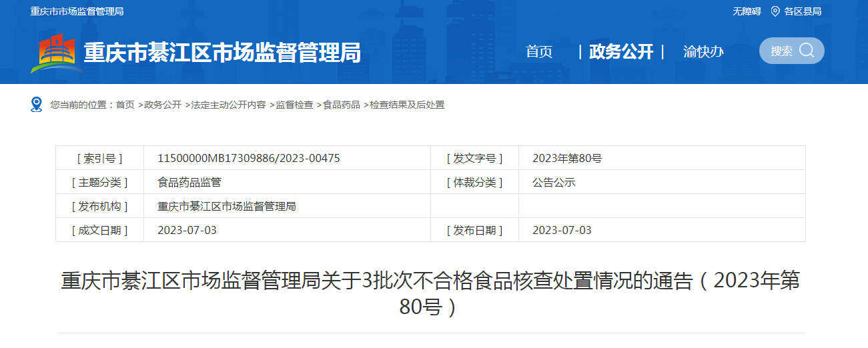Open 无障碍 accessibility link

pos(747,11)
